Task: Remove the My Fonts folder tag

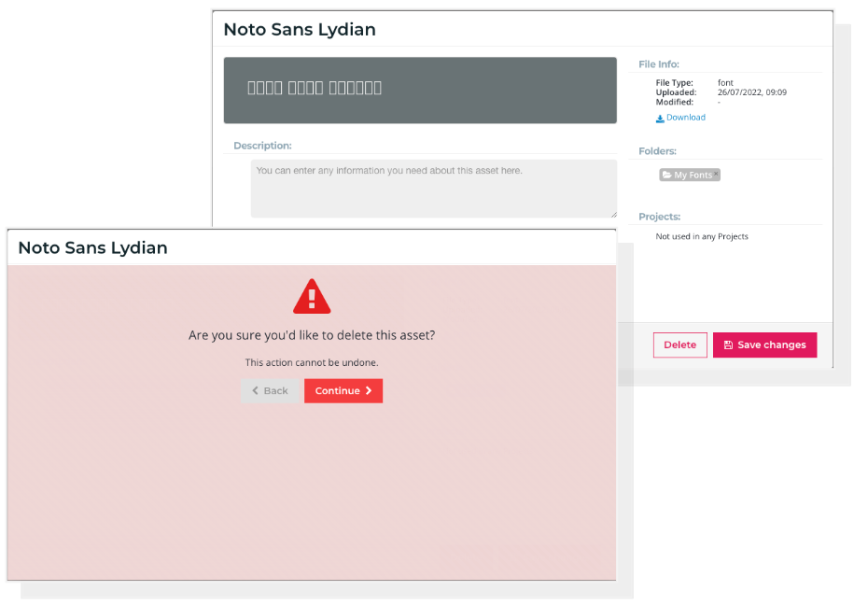Action: (716, 174)
